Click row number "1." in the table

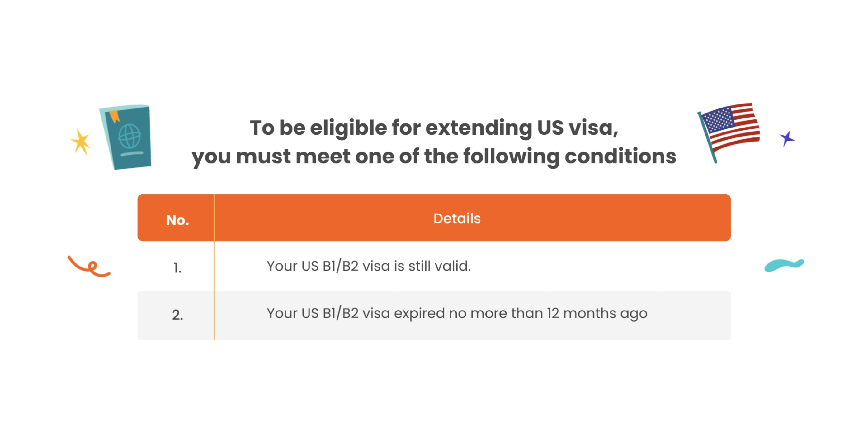pos(177,268)
